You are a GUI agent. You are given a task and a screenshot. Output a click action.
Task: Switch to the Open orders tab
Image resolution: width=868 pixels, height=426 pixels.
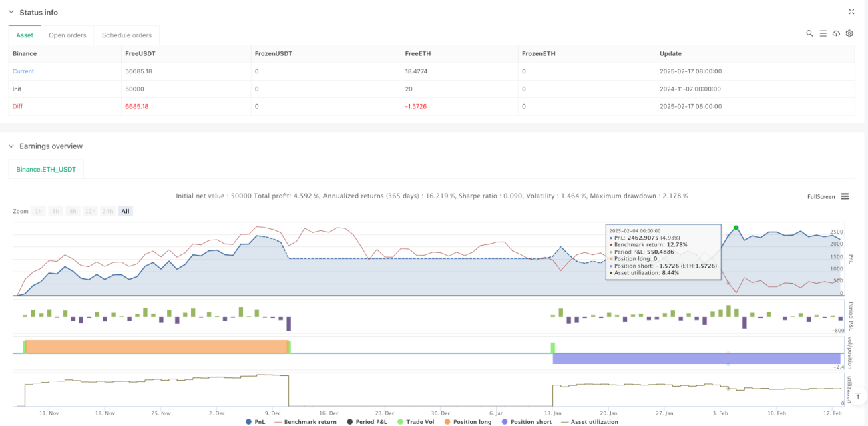[67, 35]
